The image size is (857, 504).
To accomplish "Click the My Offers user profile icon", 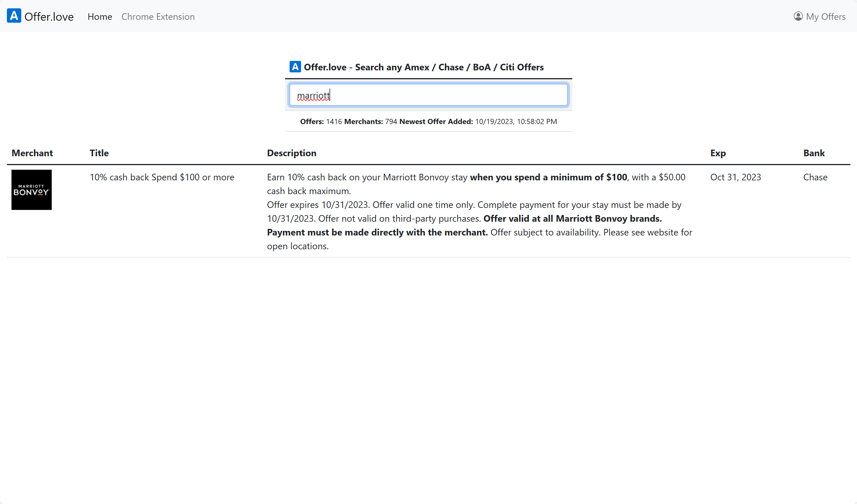I will tap(798, 16).
